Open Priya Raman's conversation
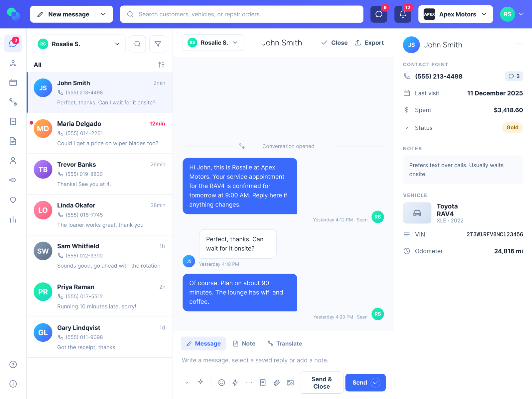532x399 pixels. (99, 297)
